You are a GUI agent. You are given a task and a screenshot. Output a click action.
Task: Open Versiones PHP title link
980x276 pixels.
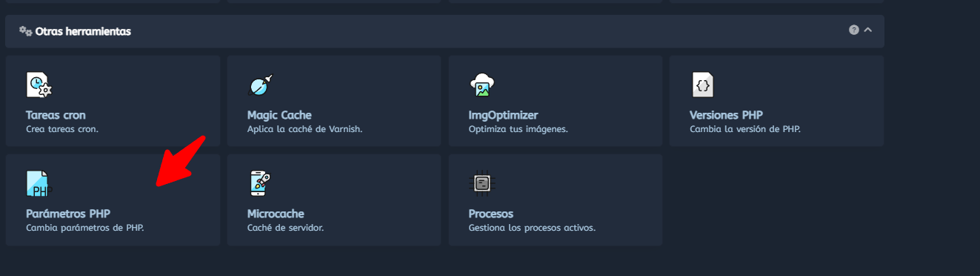pyautogui.click(x=726, y=115)
